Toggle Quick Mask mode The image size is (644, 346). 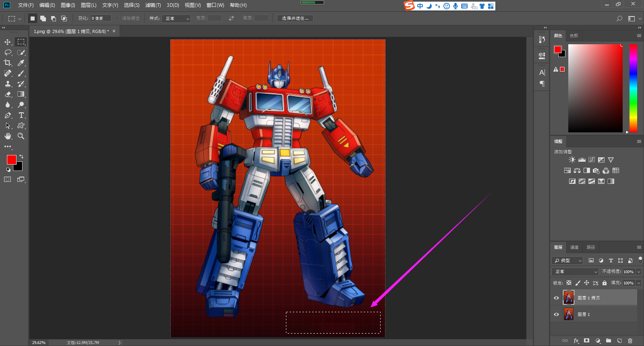(x=8, y=179)
